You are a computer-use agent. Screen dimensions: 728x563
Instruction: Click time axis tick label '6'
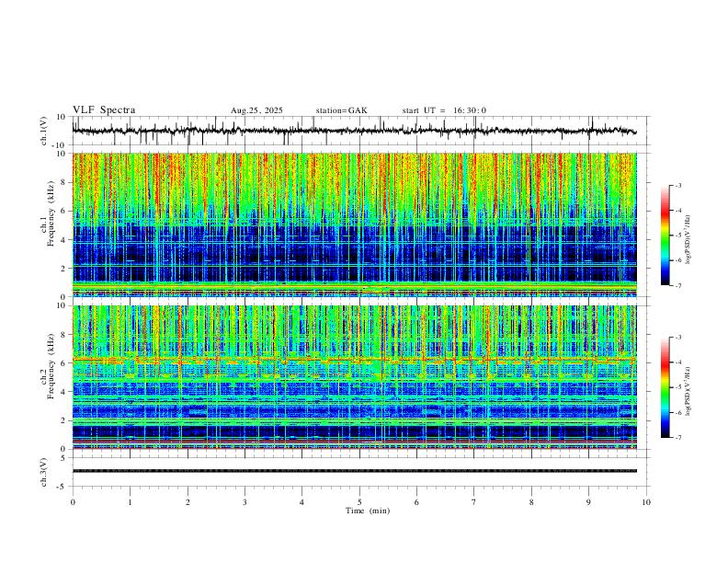pyautogui.click(x=416, y=502)
